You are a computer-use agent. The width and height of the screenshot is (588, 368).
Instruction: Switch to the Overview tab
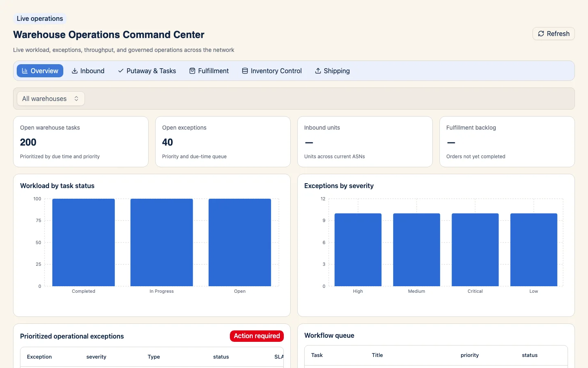coord(40,71)
